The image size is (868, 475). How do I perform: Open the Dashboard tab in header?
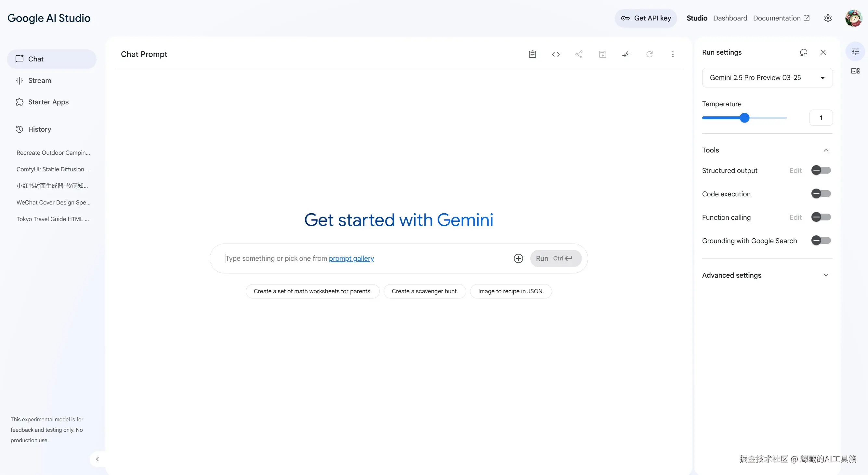coord(730,18)
